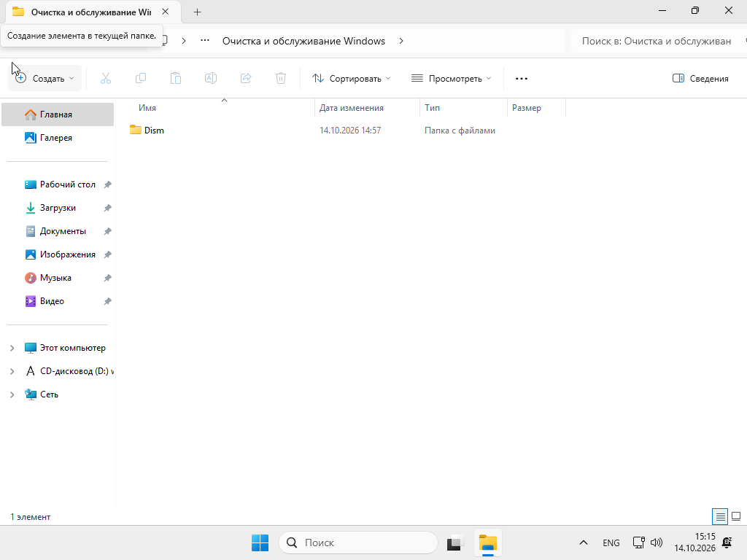747x560 pixels.
Task: Open the breadcrumb ellipsis for hidden path
Action: 205,41
